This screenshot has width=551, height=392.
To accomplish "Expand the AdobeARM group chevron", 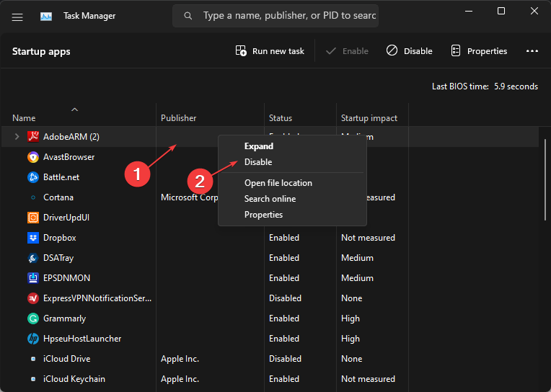I will click(17, 136).
